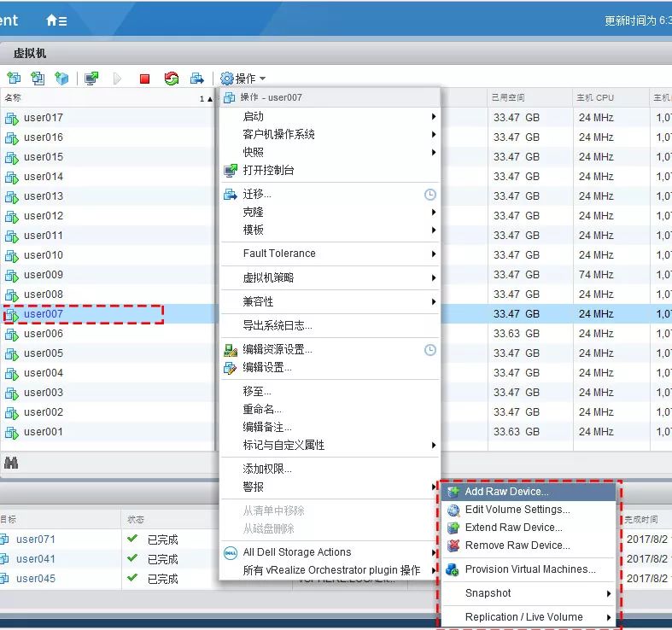
Task: Open the 操作 actions dropdown
Action: tap(243, 79)
